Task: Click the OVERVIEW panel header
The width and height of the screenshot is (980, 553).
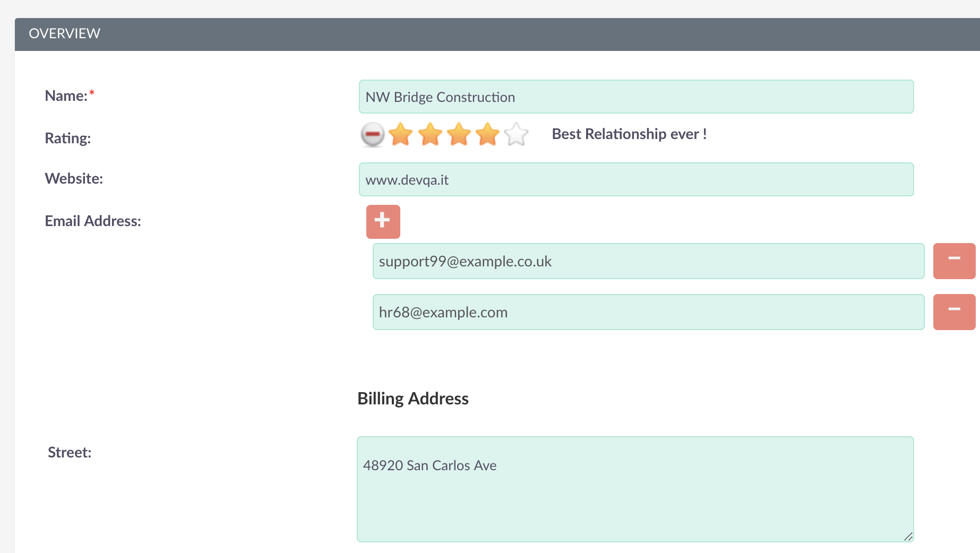Action: (x=497, y=34)
